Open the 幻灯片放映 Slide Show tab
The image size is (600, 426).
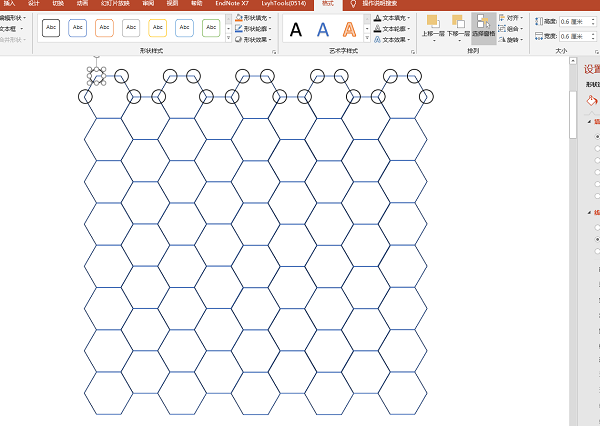click(115, 3)
